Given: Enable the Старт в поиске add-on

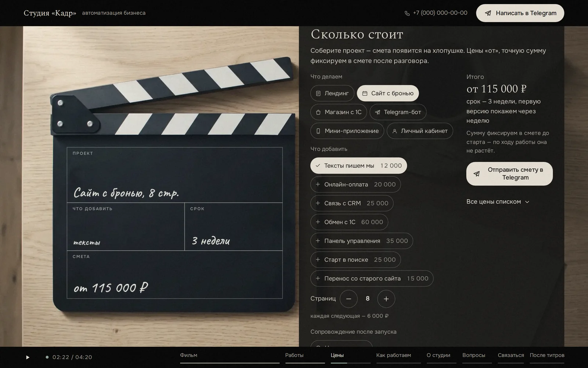Looking at the screenshot, I should click(355, 259).
